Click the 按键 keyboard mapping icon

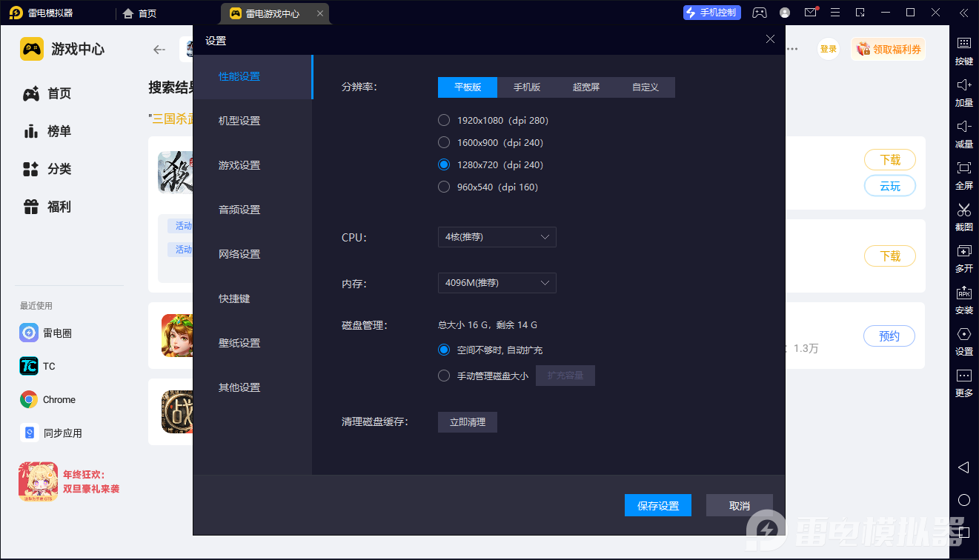[x=963, y=44]
